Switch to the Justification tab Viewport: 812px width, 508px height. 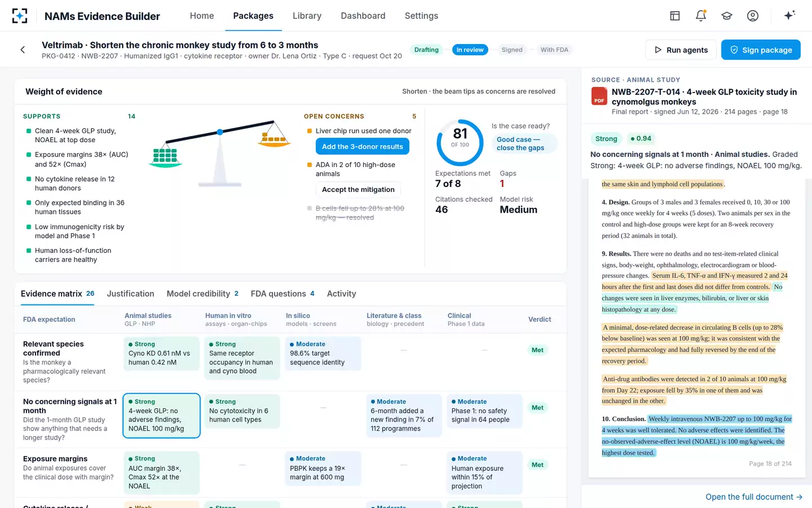click(x=130, y=294)
